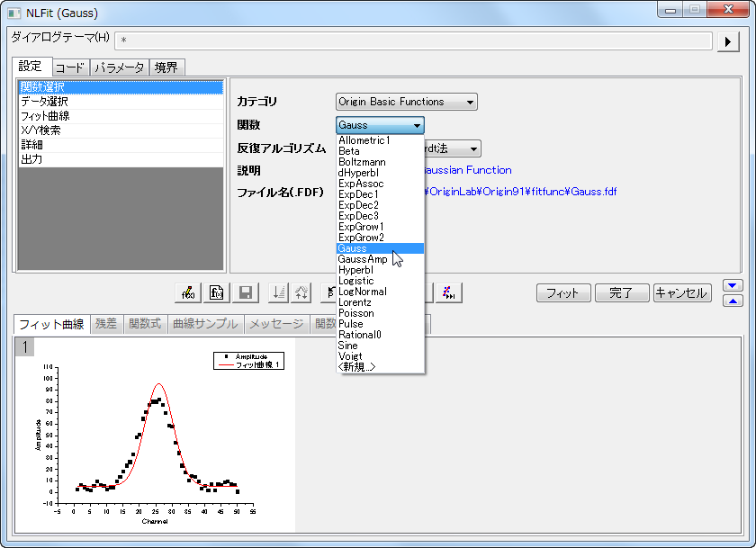This screenshot has width=756, height=548.
Task: Open the フィット曲線 preview tab
Action: point(51,324)
